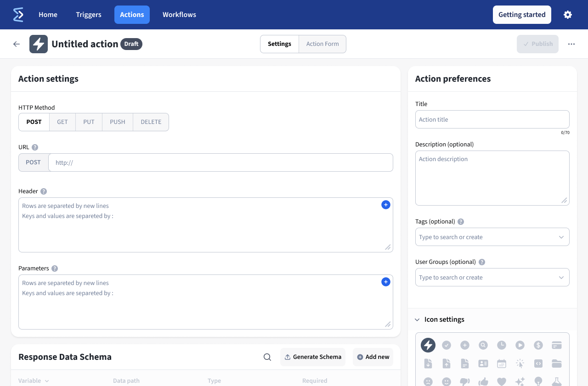The height and width of the screenshot is (386, 588).
Task: Pick the file download icon in Icon settings
Action: [x=428, y=364]
